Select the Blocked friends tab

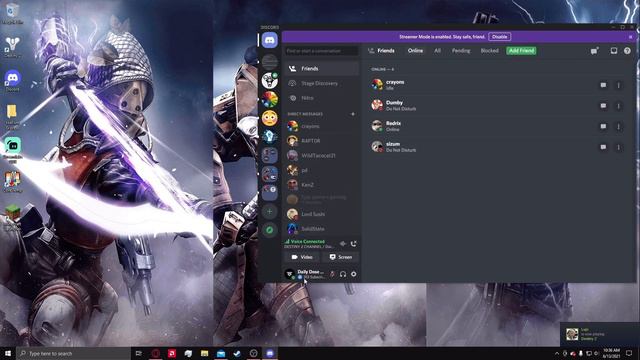coord(489,51)
